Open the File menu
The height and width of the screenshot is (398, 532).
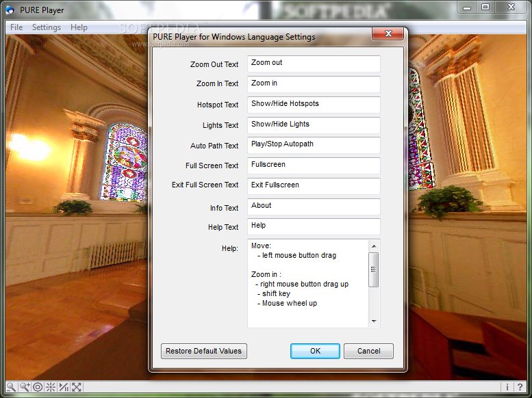click(x=16, y=27)
